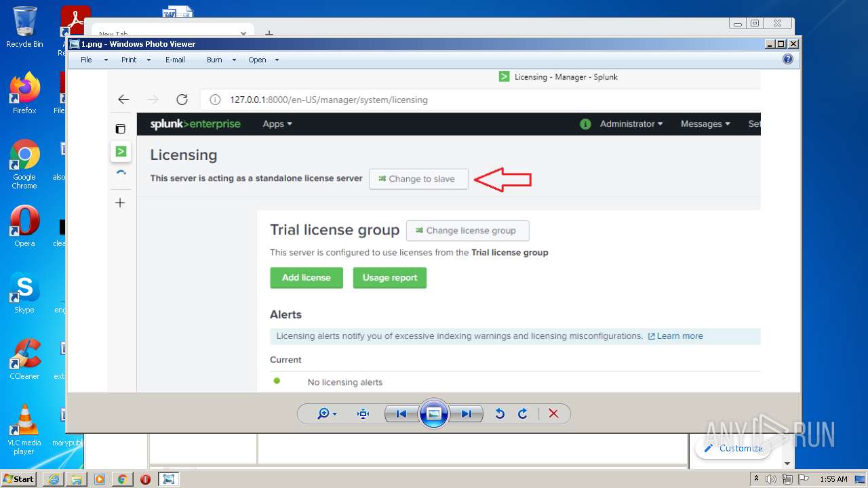Start the slide show
The height and width of the screenshot is (488, 868).
434,413
